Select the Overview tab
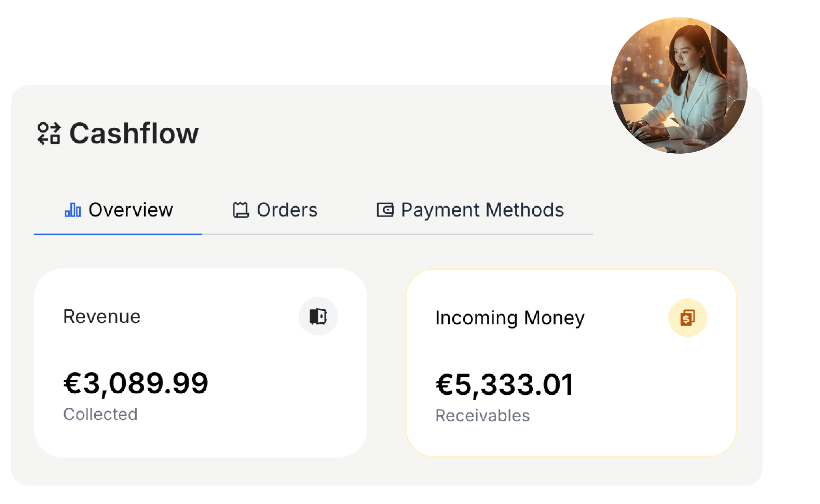 (x=131, y=210)
